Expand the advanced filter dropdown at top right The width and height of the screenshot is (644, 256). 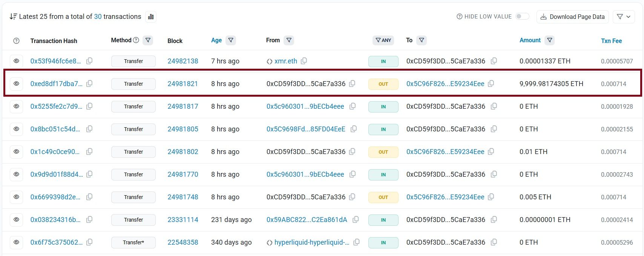(x=624, y=17)
